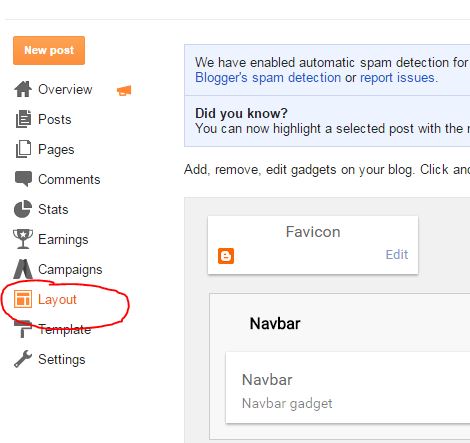This screenshot has width=470, height=443.
Task: Click the Add, remove, edit gadgets instruction
Action: click(327, 170)
